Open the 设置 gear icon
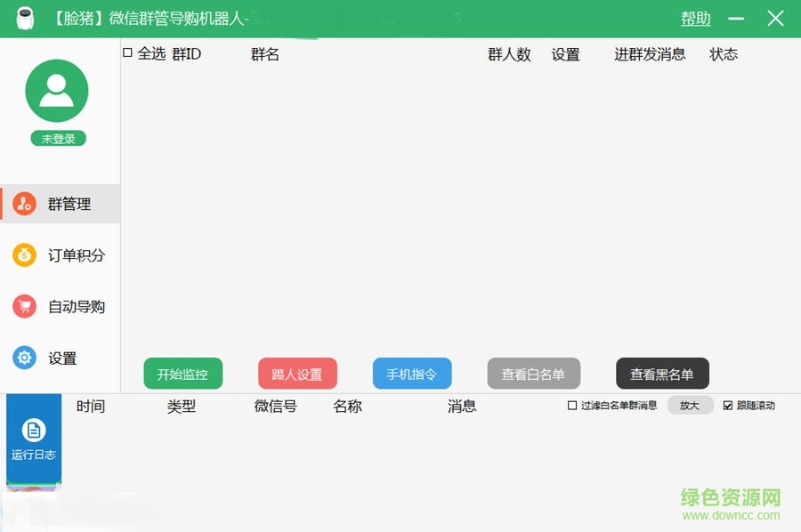The height and width of the screenshot is (532, 801). coord(22,359)
